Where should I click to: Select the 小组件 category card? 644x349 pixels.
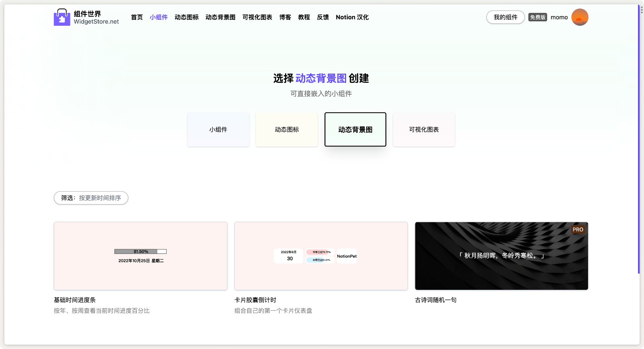tap(218, 130)
